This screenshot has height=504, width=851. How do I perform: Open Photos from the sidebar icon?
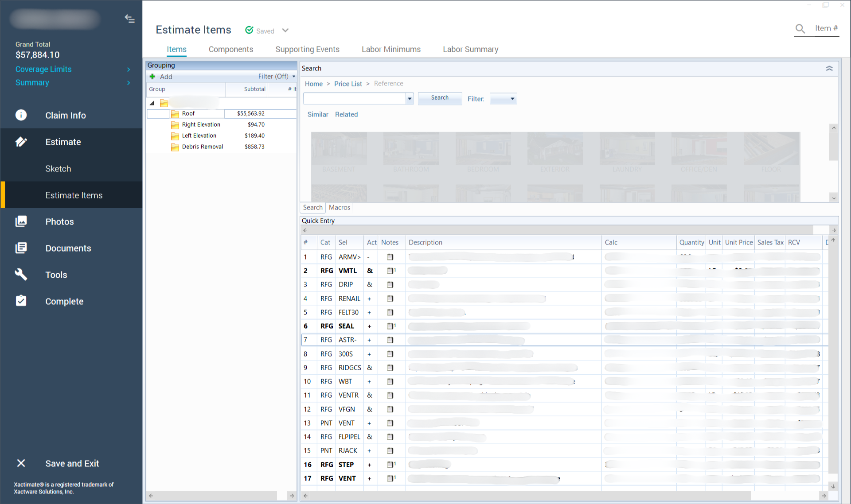[x=21, y=221]
